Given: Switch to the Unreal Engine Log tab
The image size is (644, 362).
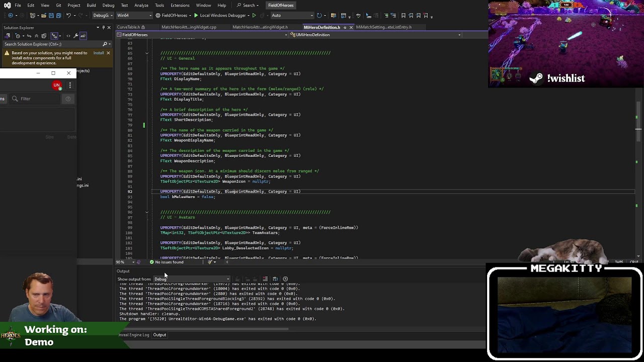Looking at the screenshot, I should click(x=134, y=335).
